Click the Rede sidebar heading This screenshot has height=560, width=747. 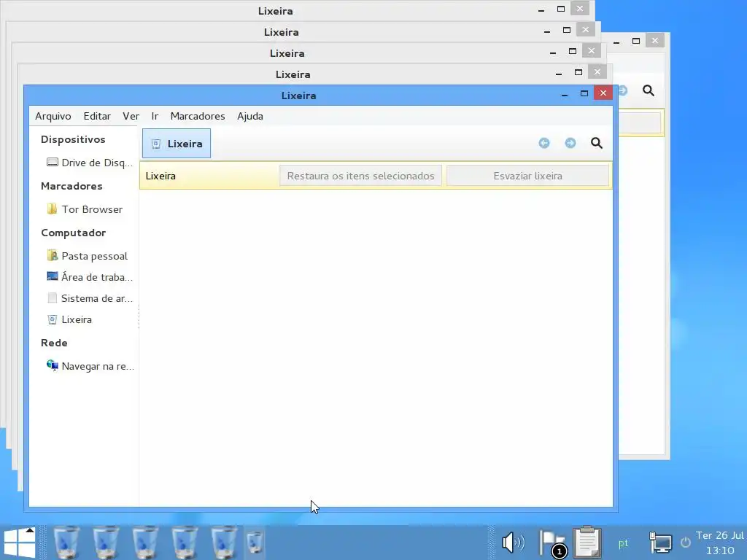(54, 343)
